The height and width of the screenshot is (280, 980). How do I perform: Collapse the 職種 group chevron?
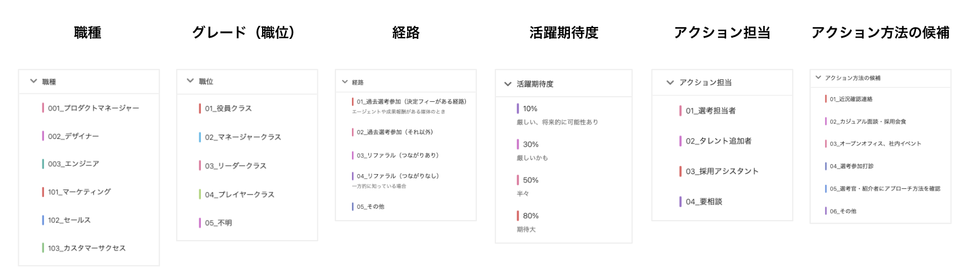click(33, 81)
